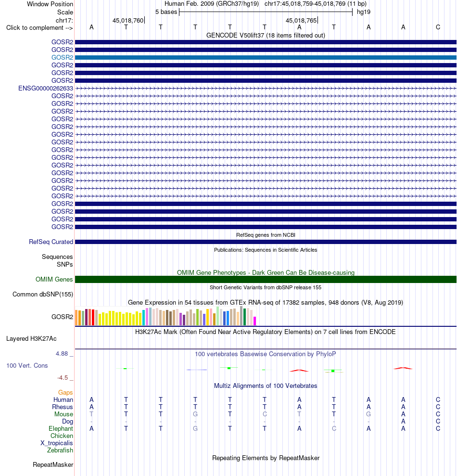Click the "Click to complement -->" label
The height and width of the screenshot is (476, 457).
39,27
